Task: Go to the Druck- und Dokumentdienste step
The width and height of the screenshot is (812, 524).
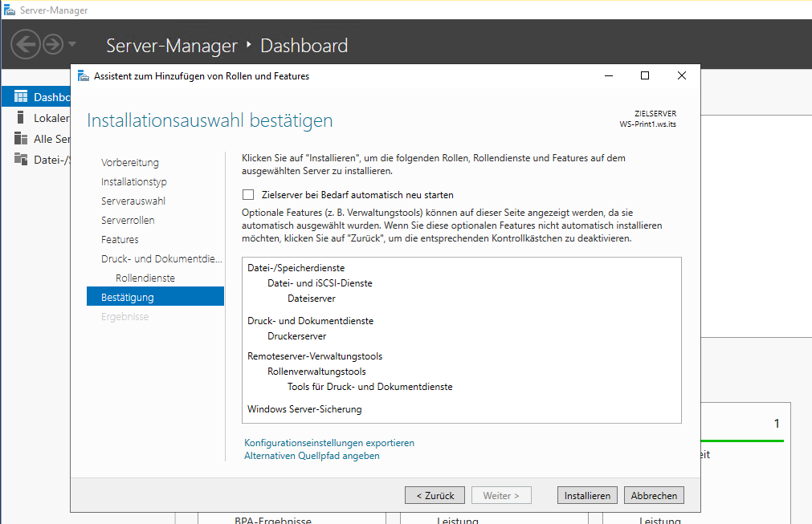Action: click(x=161, y=258)
